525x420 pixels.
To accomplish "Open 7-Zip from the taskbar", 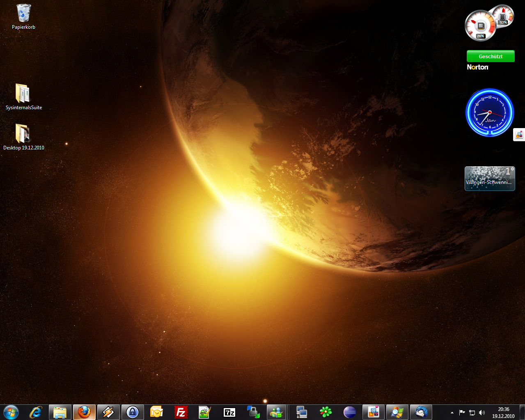I will point(229,412).
